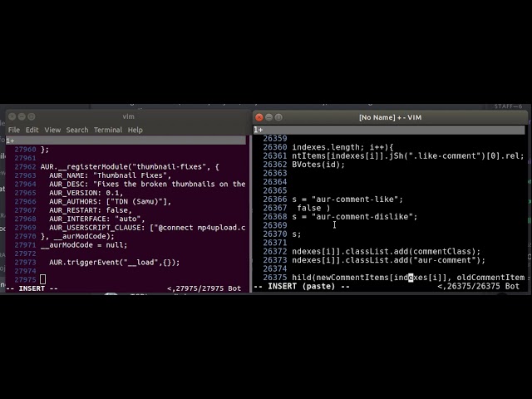Click 'BVotes(id);' on line 26362
The image size is (532, 399).
click(x=318, y=165)
